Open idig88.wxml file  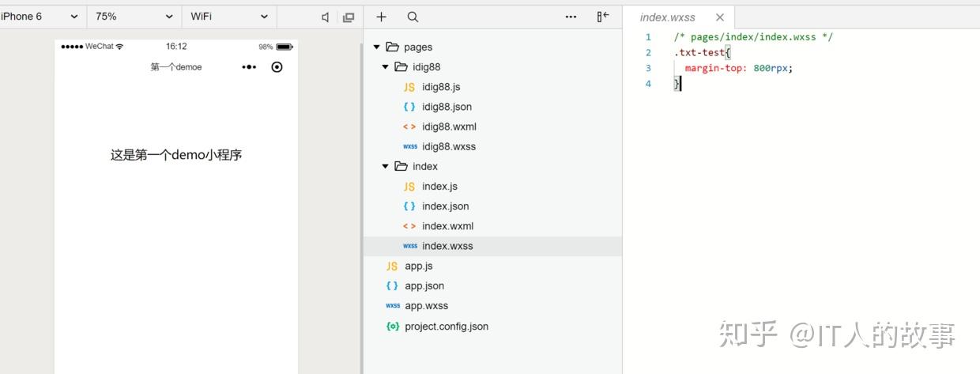click(x=449, y=127)
